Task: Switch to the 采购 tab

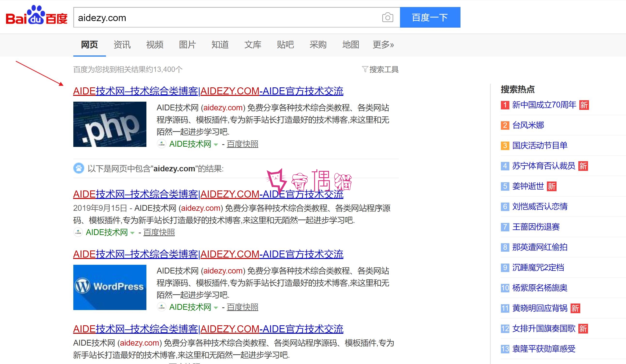Action: click(x=318, y=45)
